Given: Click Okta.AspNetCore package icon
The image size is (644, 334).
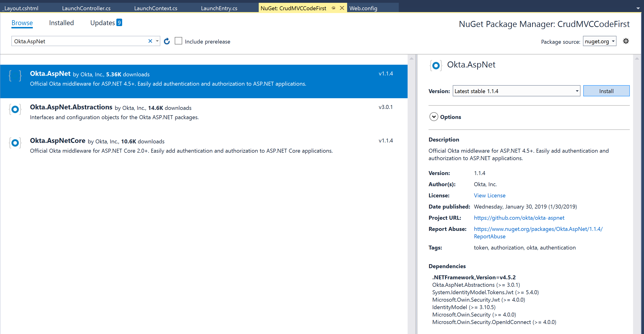Looking at the screenshot, I should pyautogui.click(x=15, y=143).
